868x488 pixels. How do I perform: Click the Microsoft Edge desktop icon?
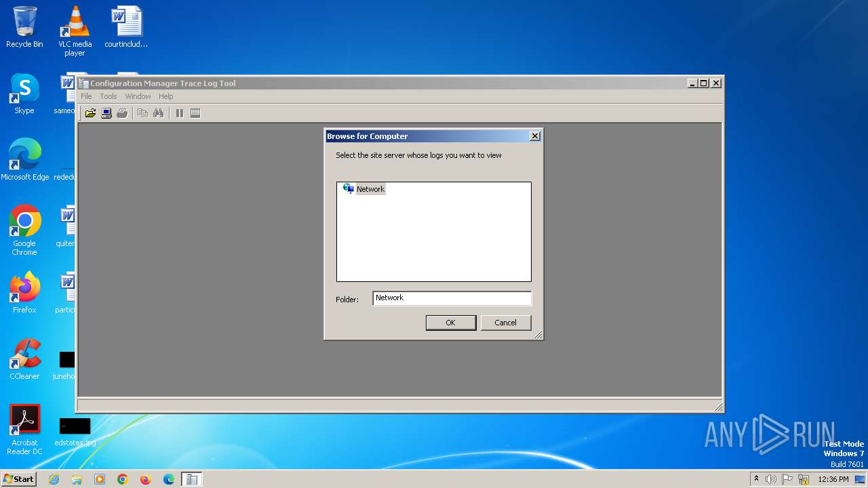pyautogui.click(x=24, y=160)
